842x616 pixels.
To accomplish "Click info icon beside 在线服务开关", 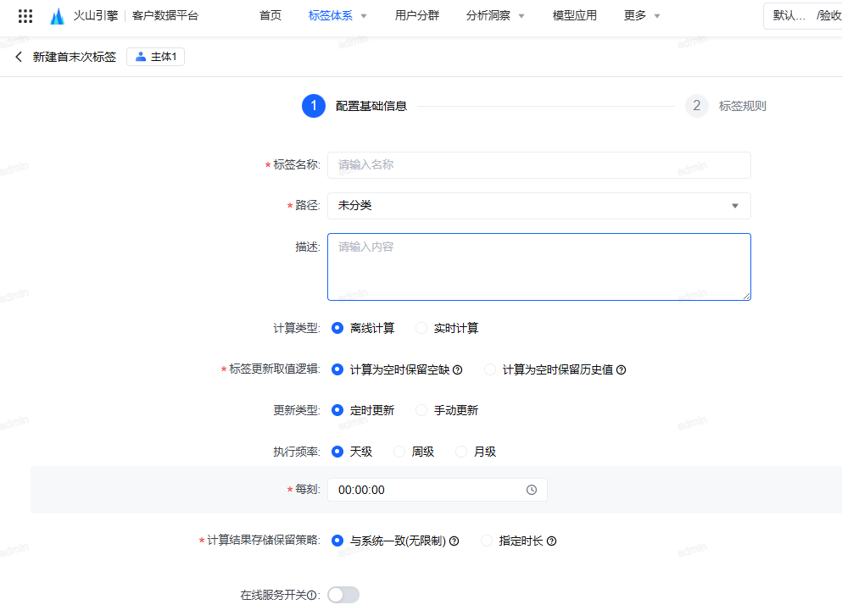I will tap(311, 596).
